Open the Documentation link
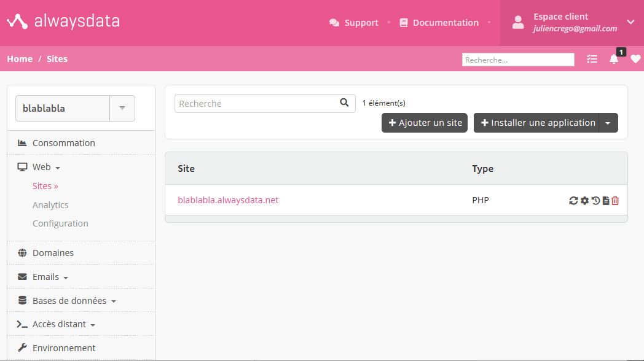Screen dimensions: 644x361 [x=439, y=23]
